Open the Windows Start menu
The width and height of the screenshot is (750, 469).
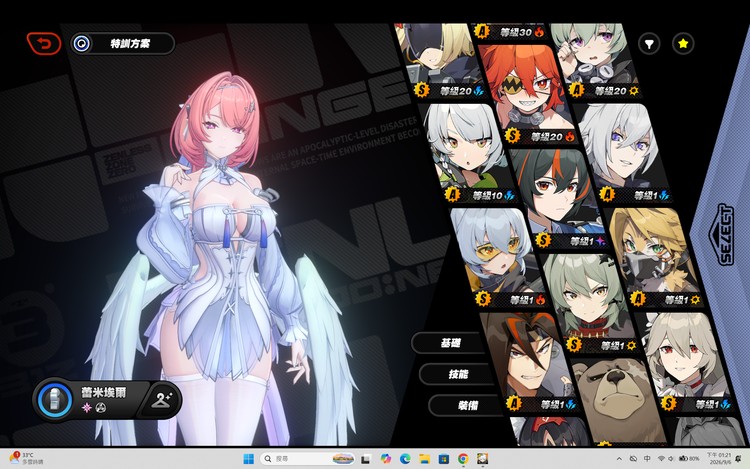pos(248,459)
